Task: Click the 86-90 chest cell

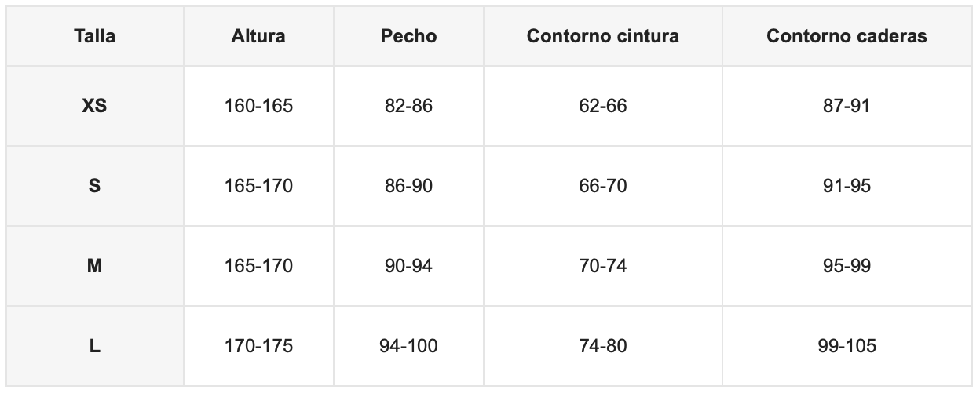Action: [x=408, y=186]
